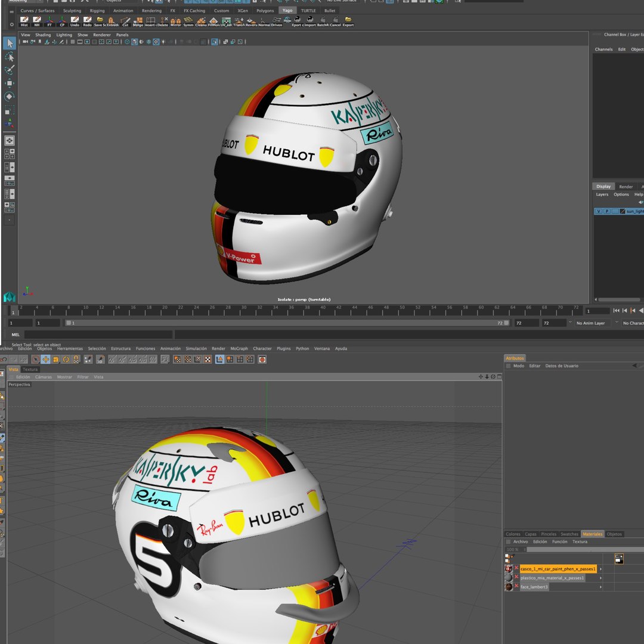Click the Merge shelf icon
644x644 pixels.
[138, 21]
